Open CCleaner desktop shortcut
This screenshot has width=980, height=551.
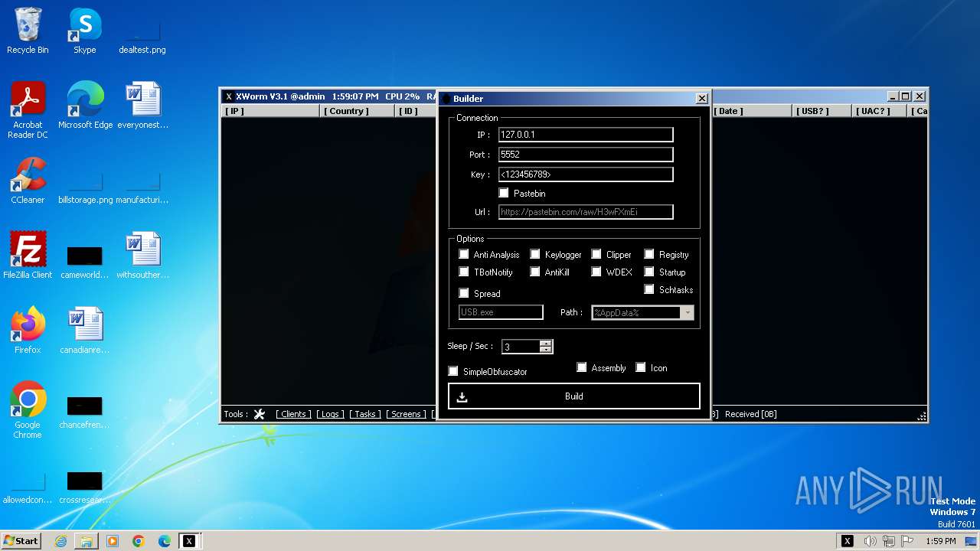click(28, 181)
